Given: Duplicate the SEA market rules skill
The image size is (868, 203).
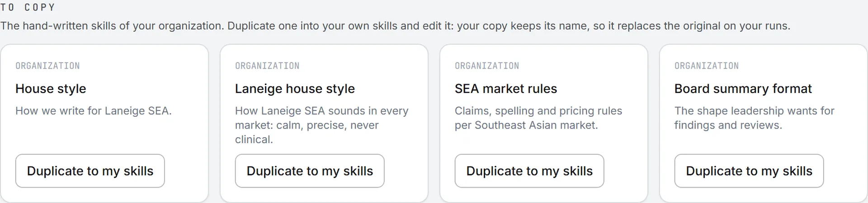Looking at the screenshot, I should tap(529, 171).
